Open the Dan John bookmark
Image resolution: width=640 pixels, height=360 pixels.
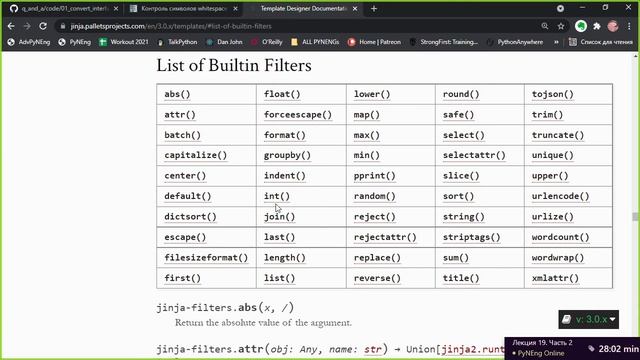click(x=224, y=42)
